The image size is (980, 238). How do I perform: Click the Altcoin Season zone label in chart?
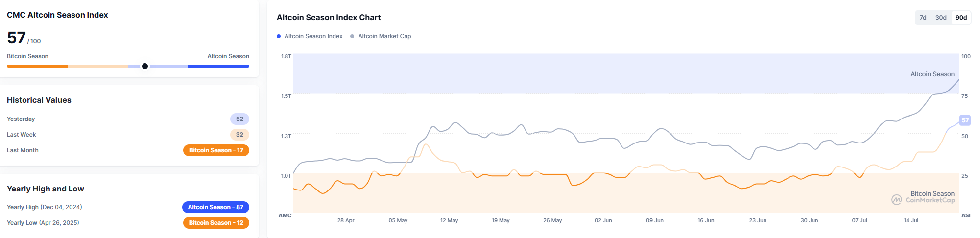click(932, 74)
